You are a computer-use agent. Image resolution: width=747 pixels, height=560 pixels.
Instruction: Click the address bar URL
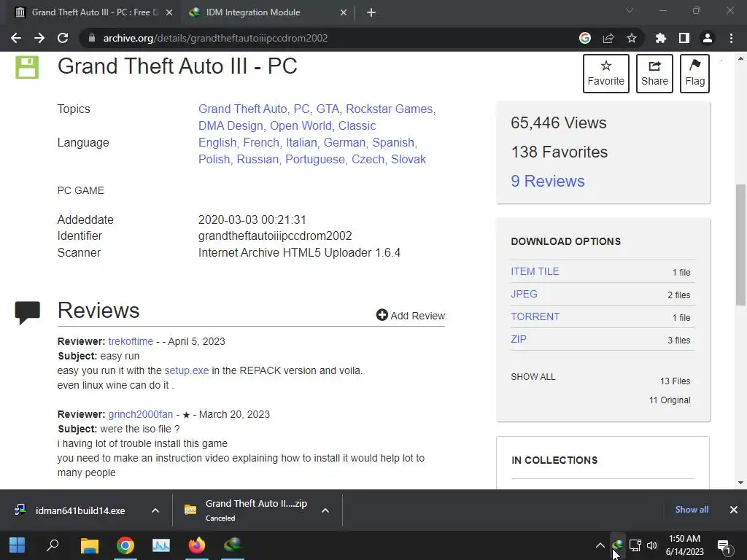215,38
